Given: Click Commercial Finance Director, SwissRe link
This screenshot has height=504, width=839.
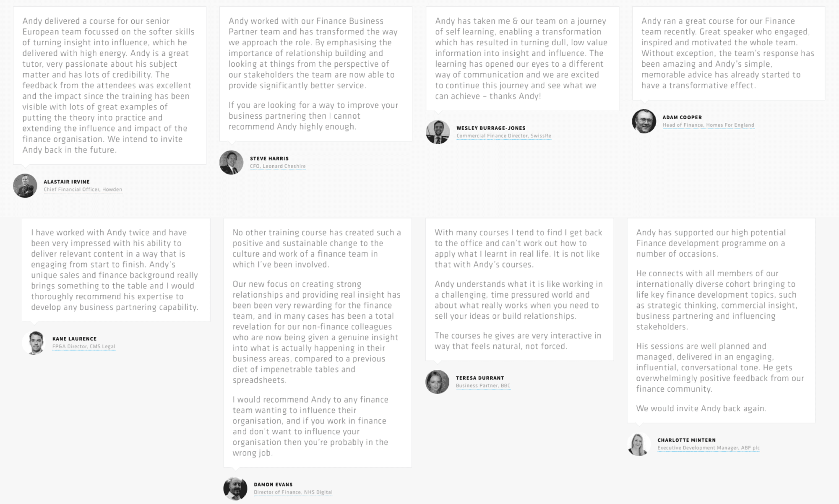Looking at the screenshot, I should coord(504,136).
